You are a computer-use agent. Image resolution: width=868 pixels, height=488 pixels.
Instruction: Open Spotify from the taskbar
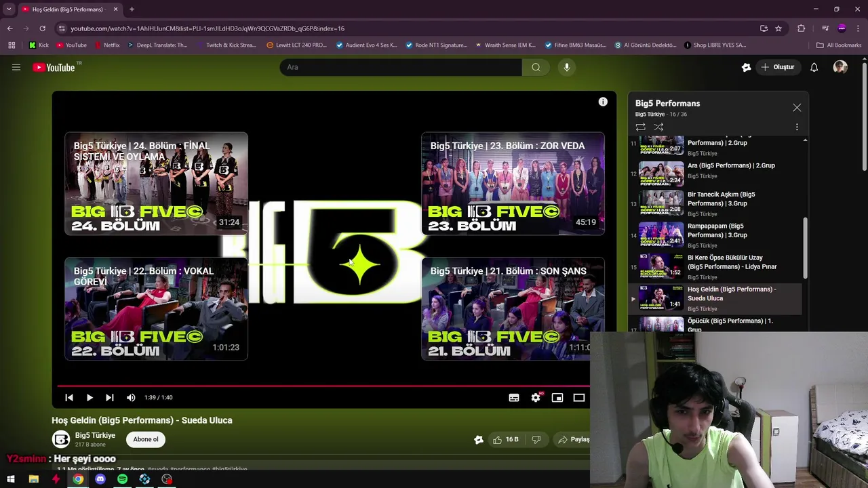[x=122, y=479]
